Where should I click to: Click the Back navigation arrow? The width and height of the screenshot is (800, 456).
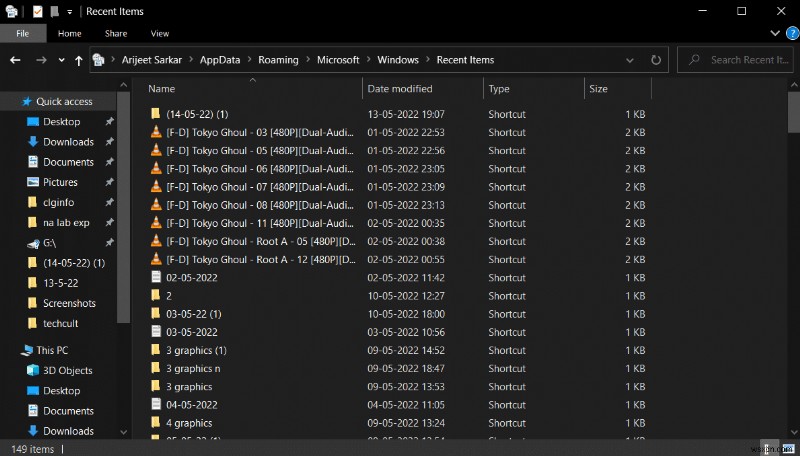click(15, 60)
